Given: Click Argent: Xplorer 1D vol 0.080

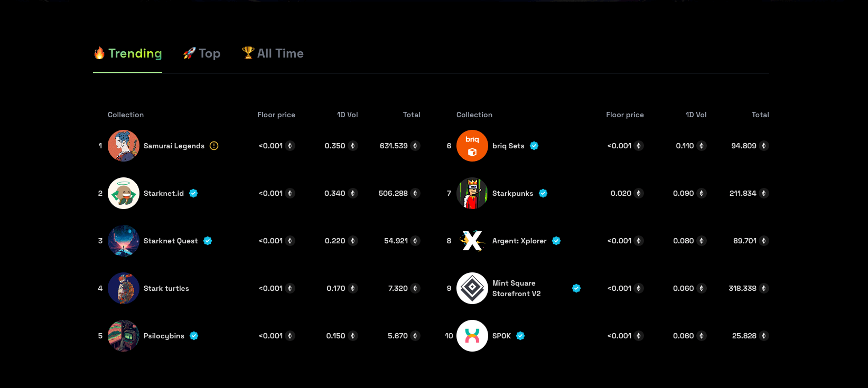Looking at the screenshot, I should tap(684, 241).
